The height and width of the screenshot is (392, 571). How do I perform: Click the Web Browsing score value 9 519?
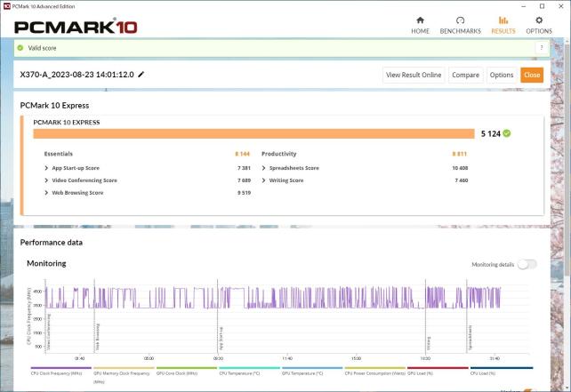pyautogui.click(x=244, y=193)
